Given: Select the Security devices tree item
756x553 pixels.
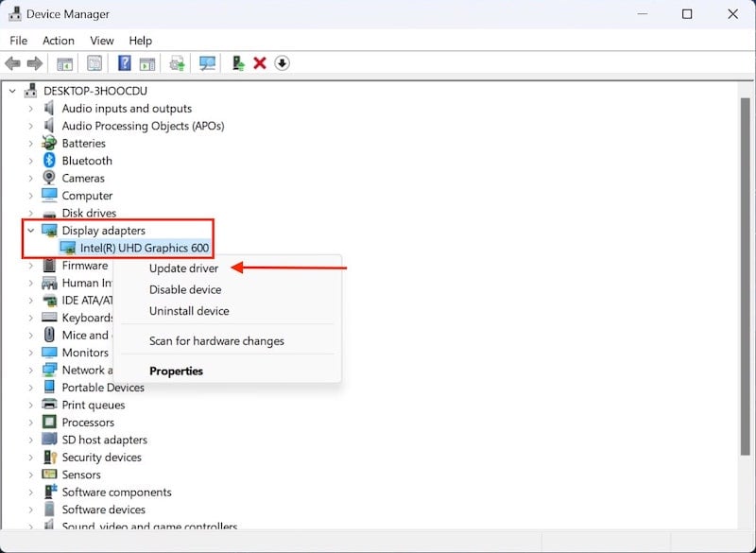Looking at the screenshot, I should pos(101,458).
